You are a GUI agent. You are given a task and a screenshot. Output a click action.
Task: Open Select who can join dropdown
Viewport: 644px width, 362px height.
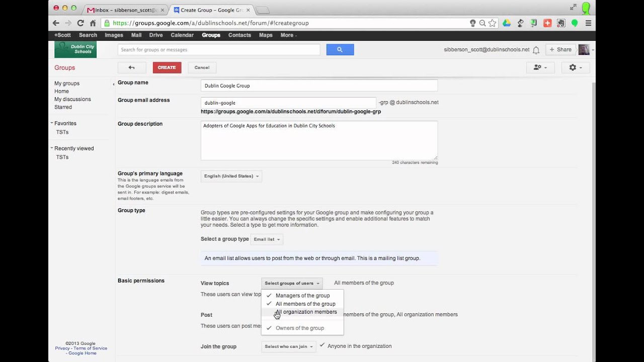(x=289, y=346)
